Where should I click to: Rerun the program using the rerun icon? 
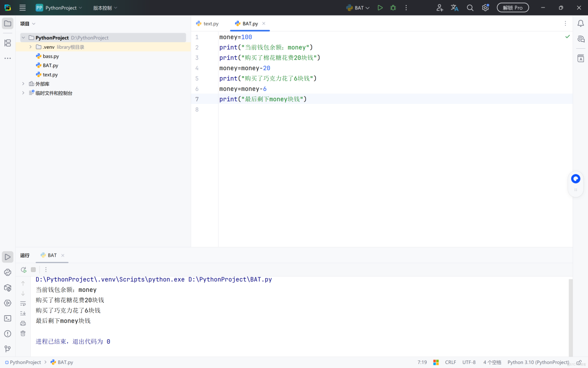pos(23,269)
